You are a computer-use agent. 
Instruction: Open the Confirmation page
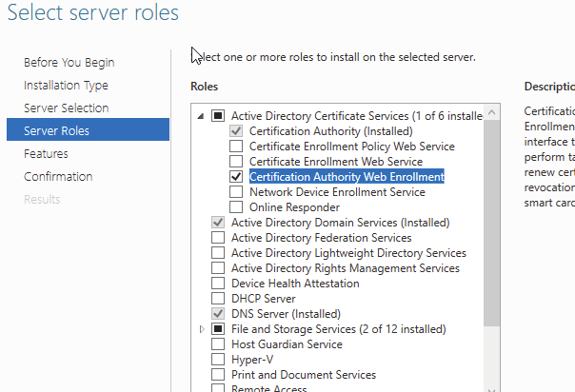58,177
